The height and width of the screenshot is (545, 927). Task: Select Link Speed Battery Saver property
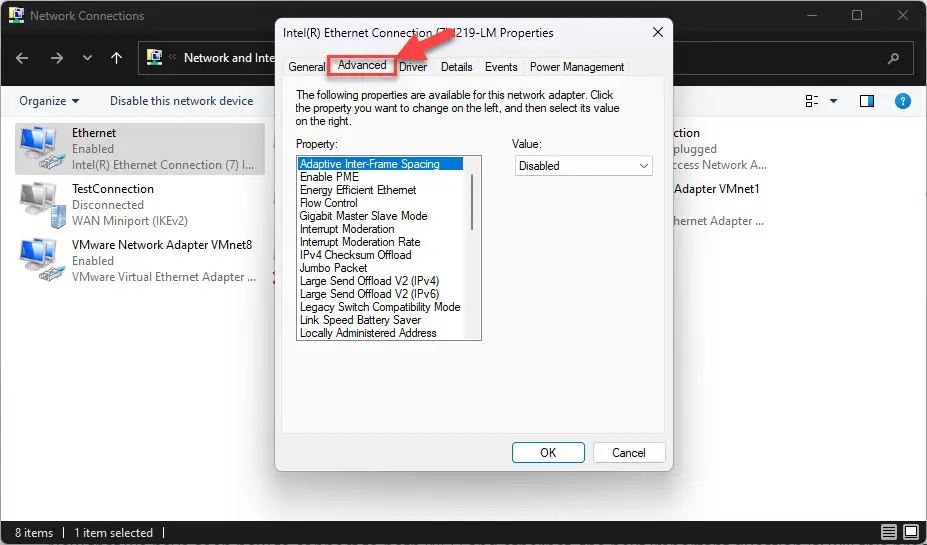click(360, 320)
